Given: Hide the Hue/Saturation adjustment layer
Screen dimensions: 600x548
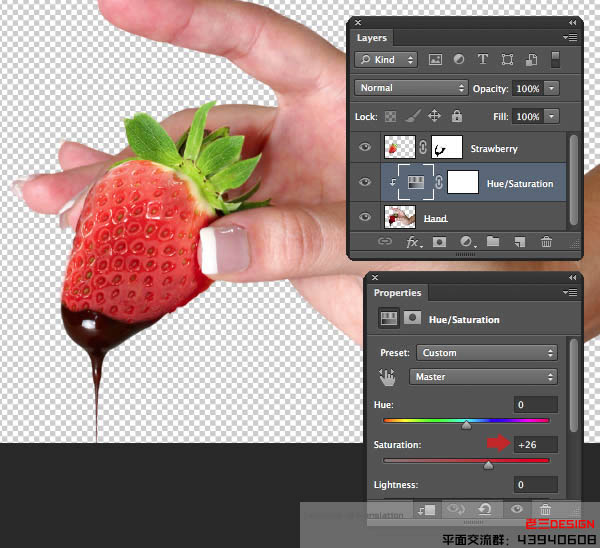Looking at the screenshot, I should click(x=365, y=182).
